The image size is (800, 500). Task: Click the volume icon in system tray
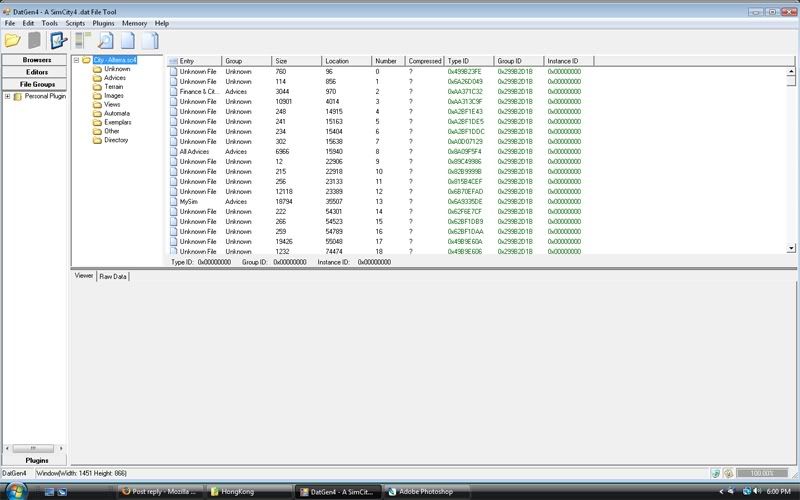756,491
